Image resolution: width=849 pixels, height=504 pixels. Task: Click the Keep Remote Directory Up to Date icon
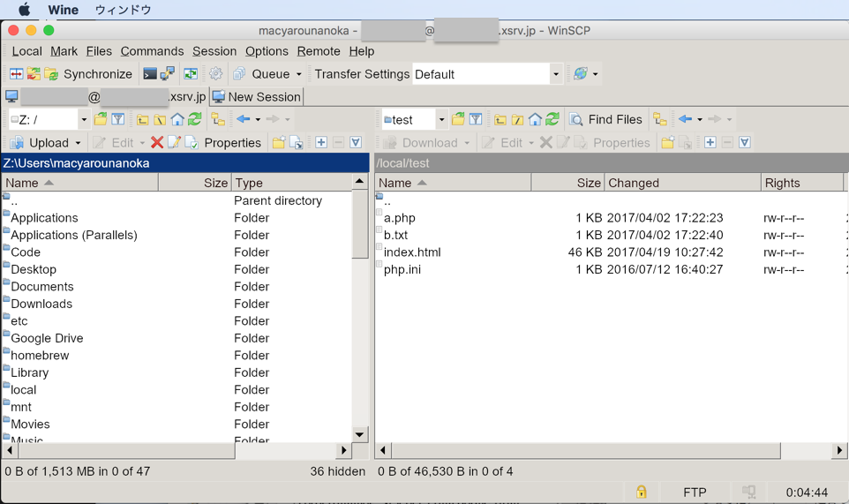click(x=191, y=73)
